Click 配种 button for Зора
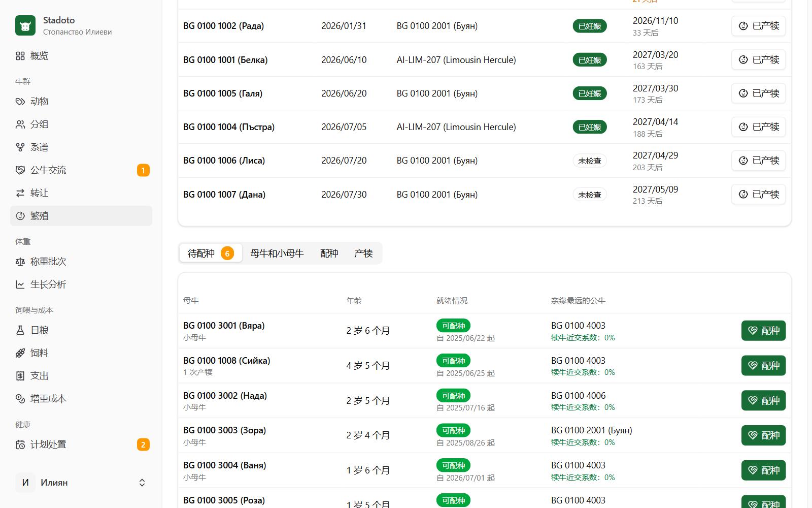Image resolution: width=812 pixels, height=508 pixels. tap(763, 435)
